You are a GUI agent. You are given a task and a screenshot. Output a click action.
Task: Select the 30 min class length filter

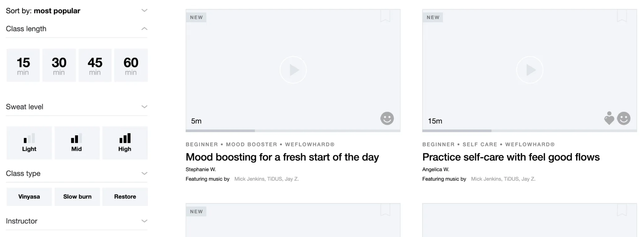pos(59,65)
